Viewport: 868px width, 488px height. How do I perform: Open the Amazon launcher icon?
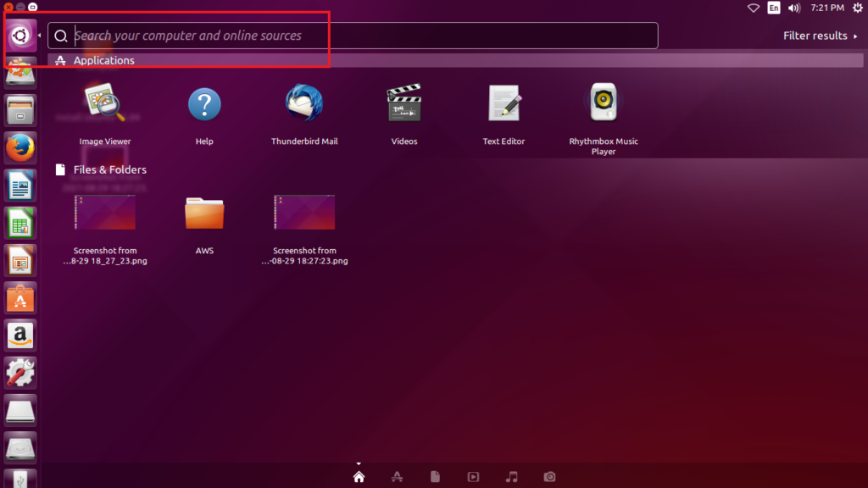(x=20, y=335)
